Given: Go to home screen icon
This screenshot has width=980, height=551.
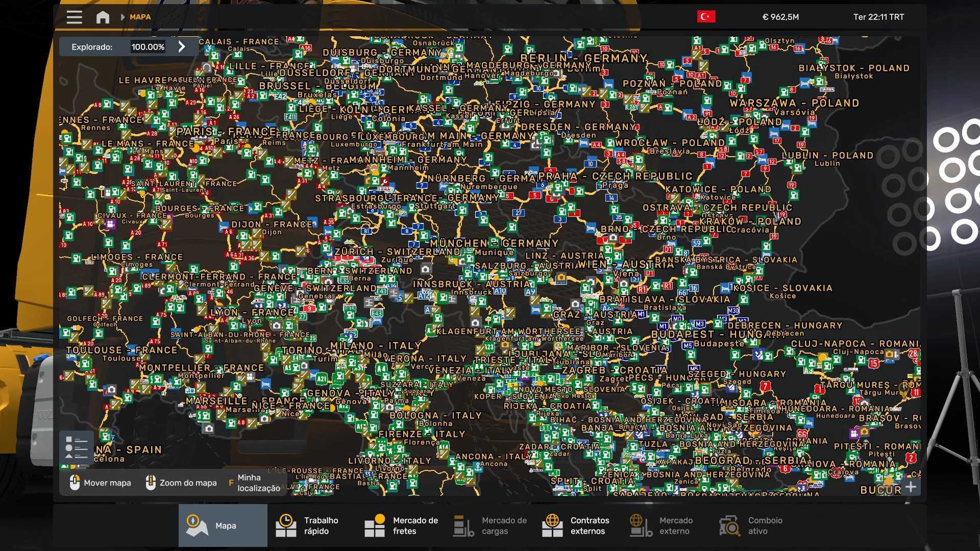Looking at the screenshot, I should coord(103,17).
